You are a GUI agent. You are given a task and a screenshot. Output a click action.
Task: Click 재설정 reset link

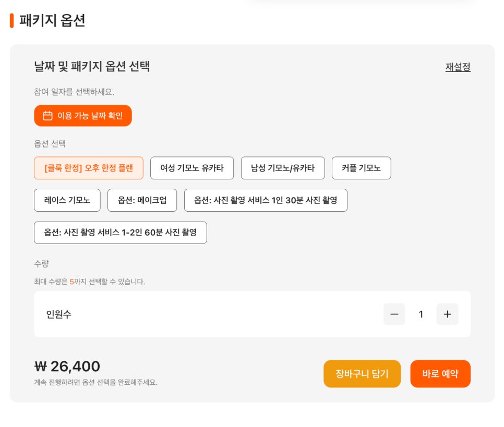(458, 67)
